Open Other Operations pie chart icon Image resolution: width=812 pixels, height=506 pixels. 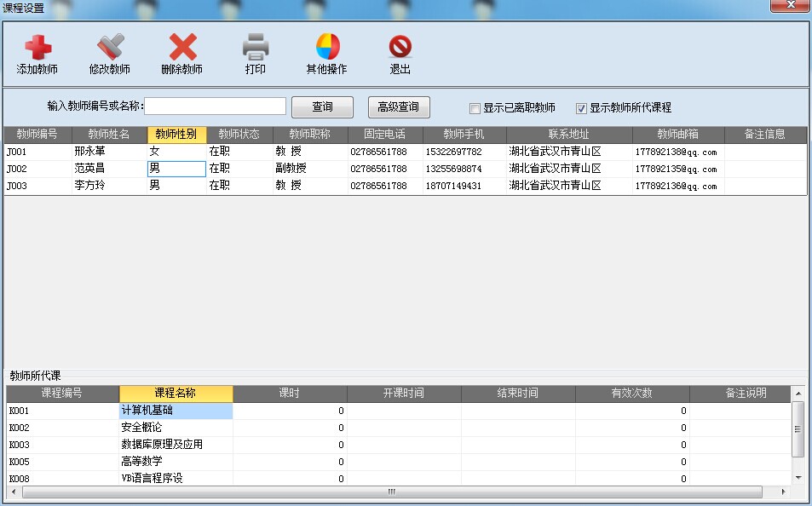[x=327, y=48]
